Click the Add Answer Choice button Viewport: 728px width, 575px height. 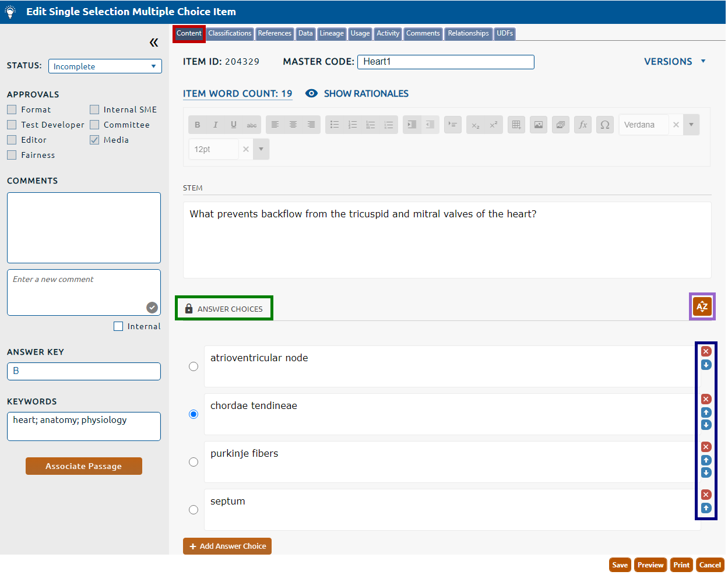coord(227,546)
